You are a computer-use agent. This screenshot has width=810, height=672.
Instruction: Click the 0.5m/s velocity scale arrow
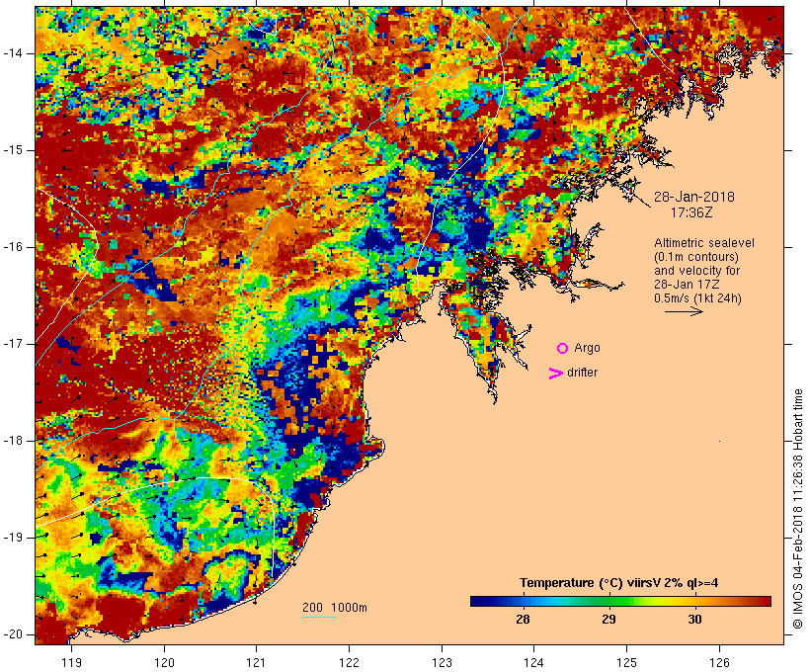point(684,311)
